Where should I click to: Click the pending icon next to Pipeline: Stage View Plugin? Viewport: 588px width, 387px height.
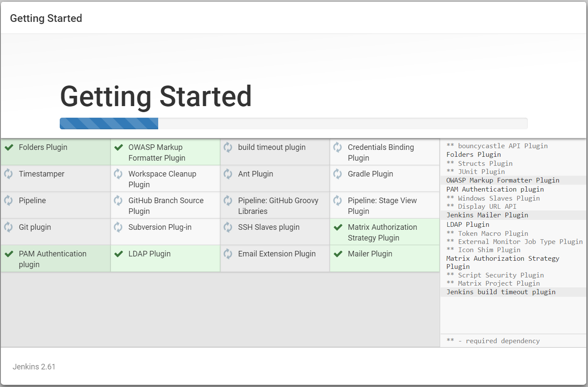pos(337,201)
